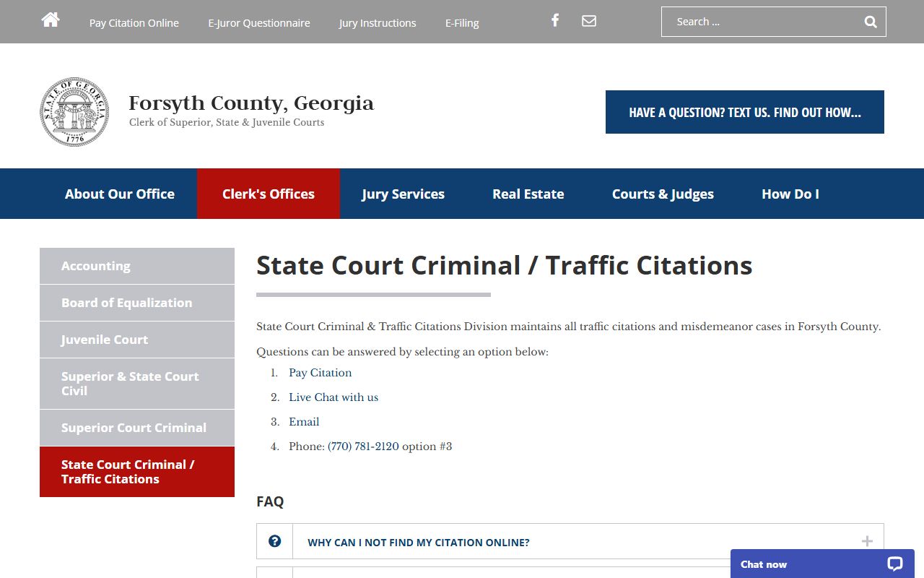
Task: Open Clerk's Offices menu
Action: coord(269,194)
